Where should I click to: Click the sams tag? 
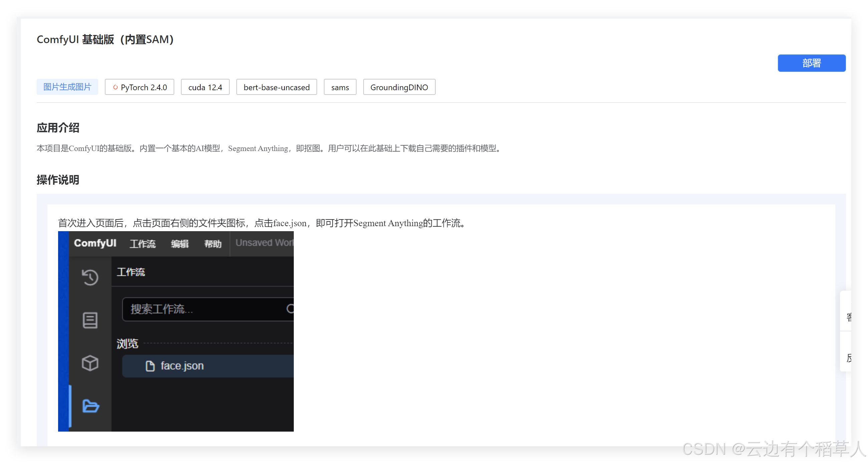340,87
